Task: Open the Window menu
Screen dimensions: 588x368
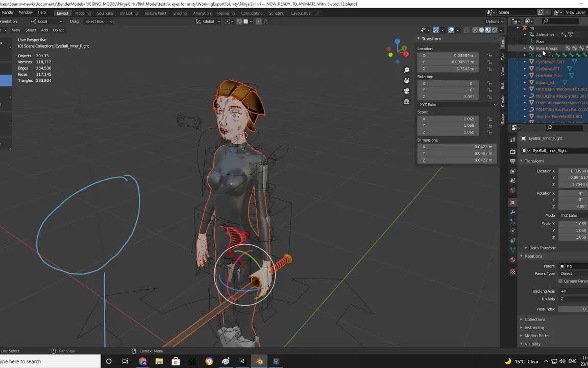Action: point(27,13)
